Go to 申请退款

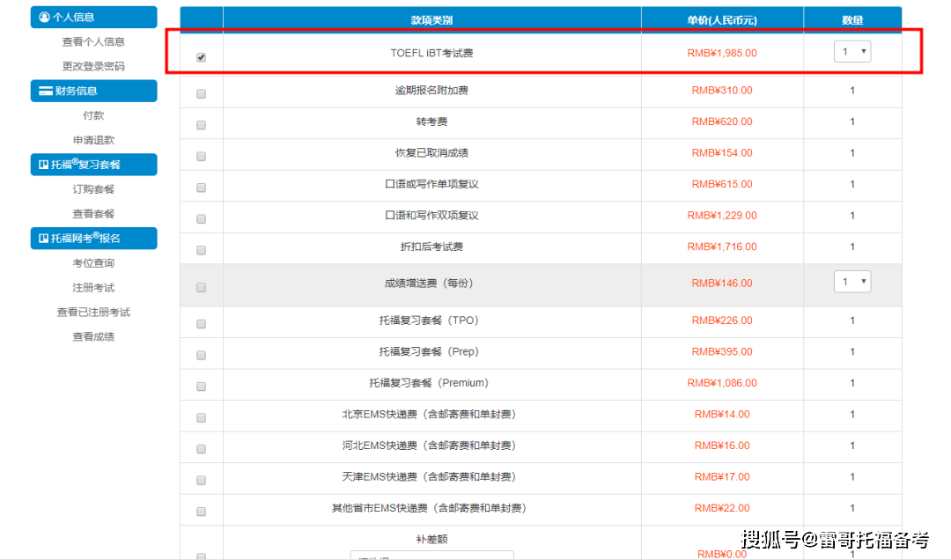click(x=93, y=140)
